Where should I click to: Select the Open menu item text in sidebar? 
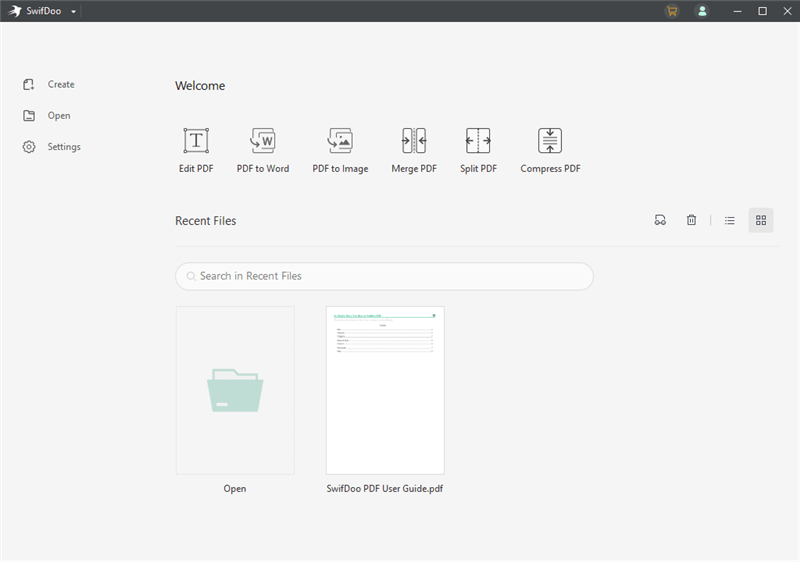click(x=59, y=116)
